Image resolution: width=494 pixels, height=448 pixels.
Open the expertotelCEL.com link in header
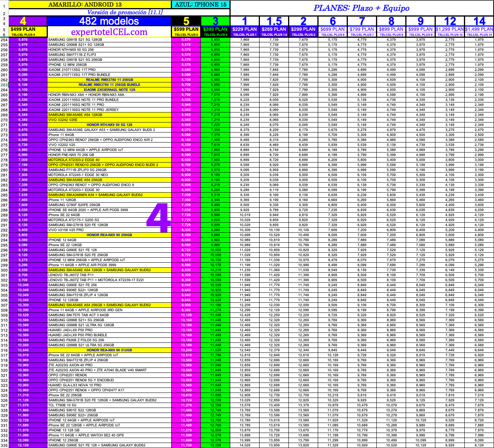point(109,32)
